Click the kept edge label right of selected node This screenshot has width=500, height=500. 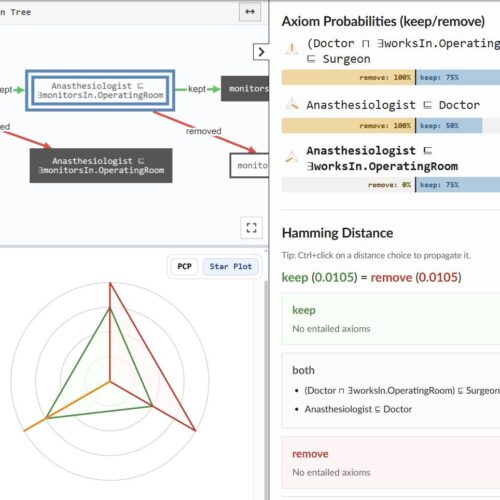pos(197,89)
